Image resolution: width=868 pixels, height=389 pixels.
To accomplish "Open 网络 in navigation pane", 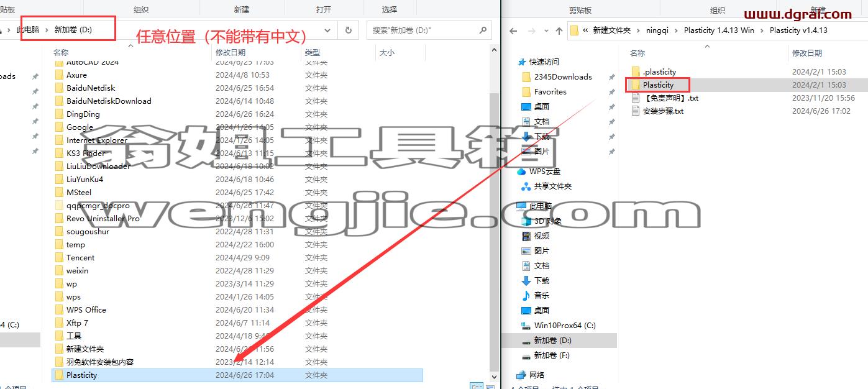I will tap(530, 375).
